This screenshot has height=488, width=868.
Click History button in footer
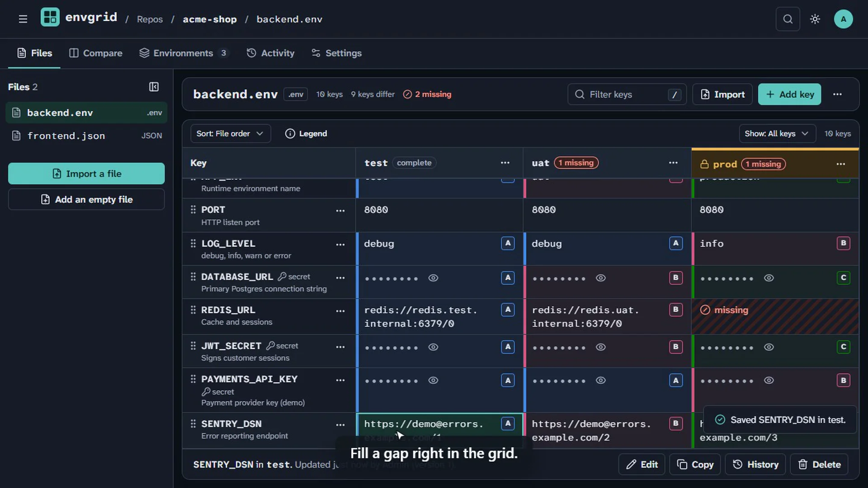pos(755,465)
